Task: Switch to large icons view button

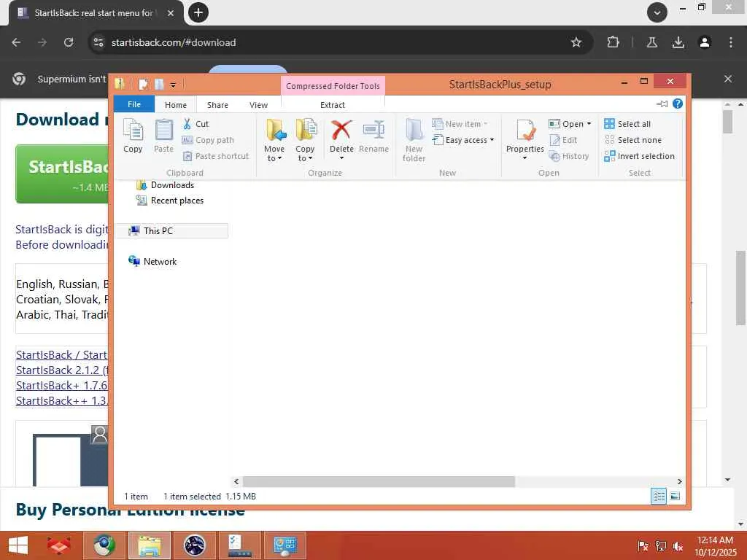Action: click(x=675, y=496)
